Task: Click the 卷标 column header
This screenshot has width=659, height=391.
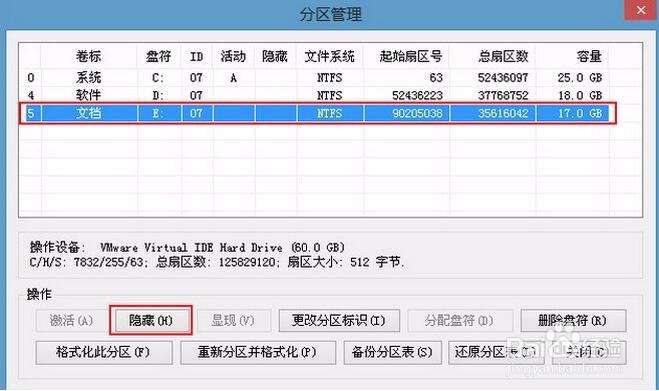Action: coord(89,56)
